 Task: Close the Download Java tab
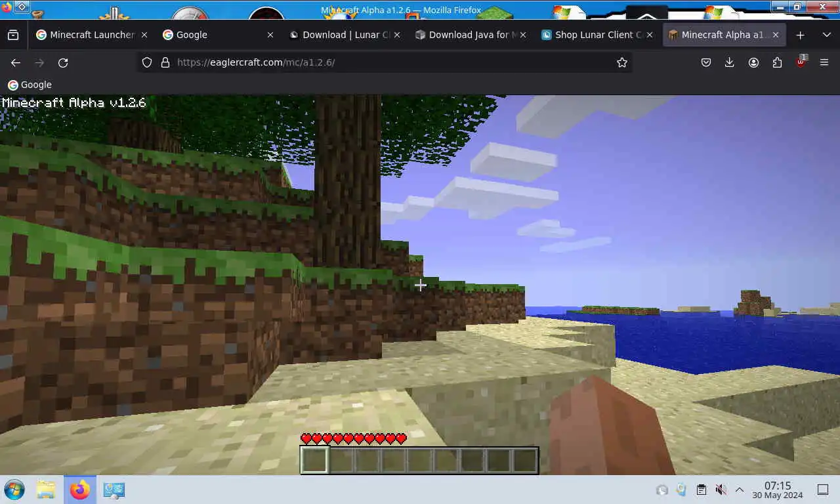click(x=522, y=35)
